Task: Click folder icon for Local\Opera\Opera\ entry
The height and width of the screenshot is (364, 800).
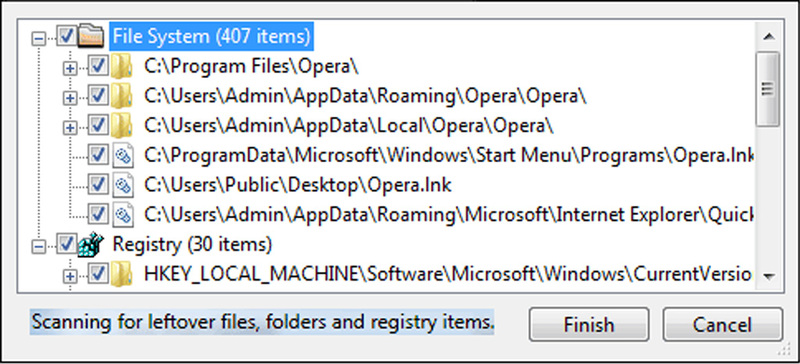Action: [x=122, y=125]
